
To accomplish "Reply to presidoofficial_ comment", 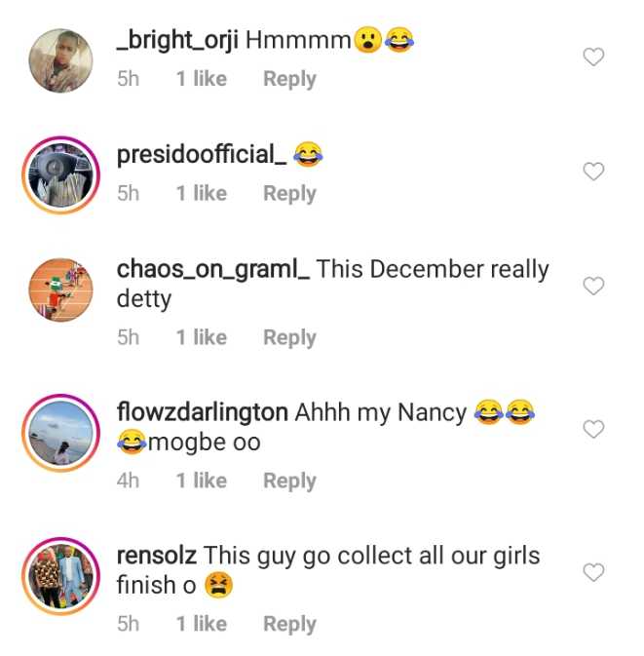I will tap(289, 194).
